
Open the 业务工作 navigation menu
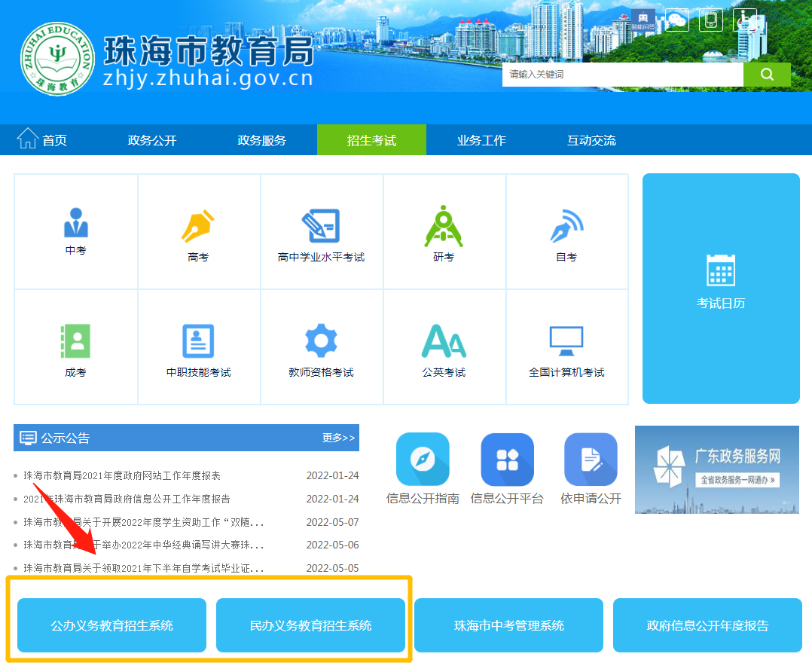pyautogui.click(x=481, y=140)
